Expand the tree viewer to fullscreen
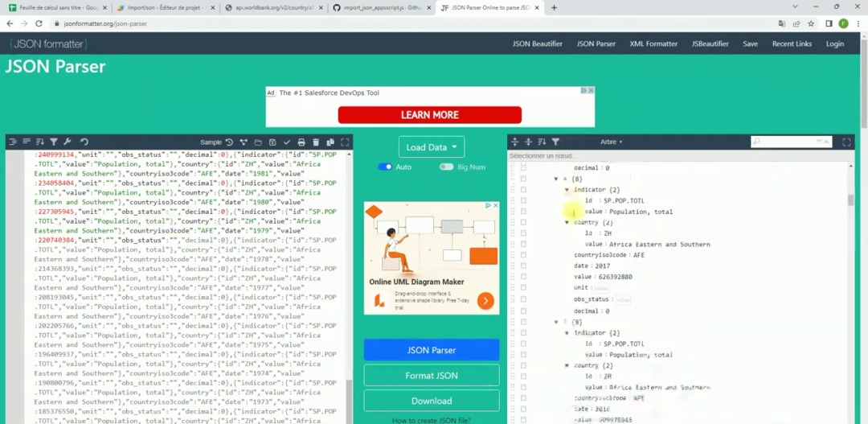 click(x=846, y=142)
